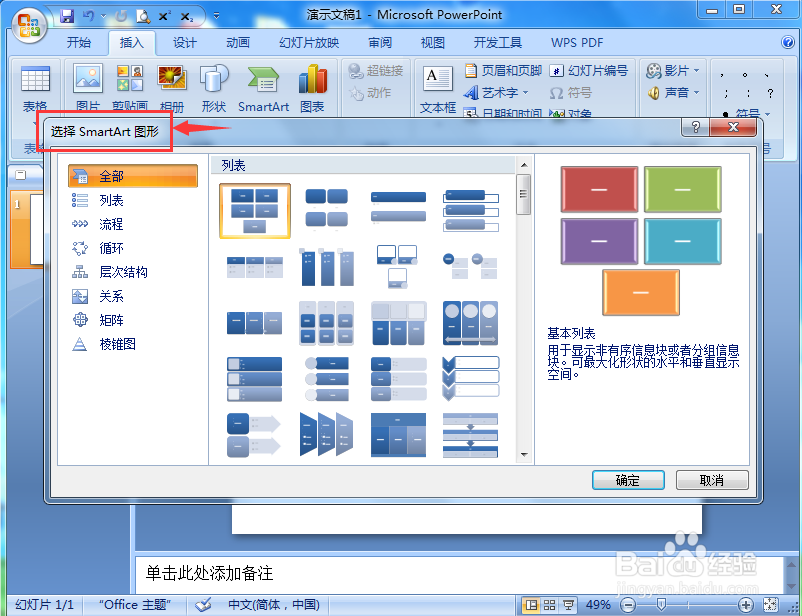Insert a table with the 表格 button
Viewport: 802px width, 616px height.
(35, 88)
